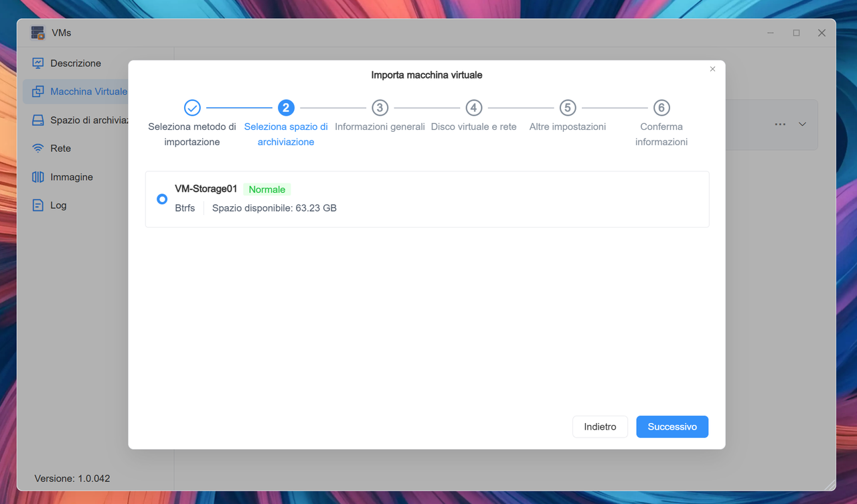Screen dimensions: 857x504
Task: Click the Importa macchina virtuale dialog title
Action: click(426, 75)
